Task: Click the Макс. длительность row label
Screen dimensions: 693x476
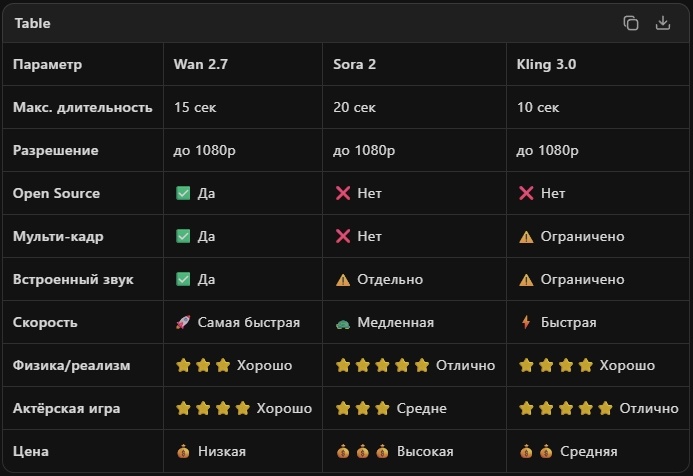Action: pyautogui.click(x=82, y=108)
